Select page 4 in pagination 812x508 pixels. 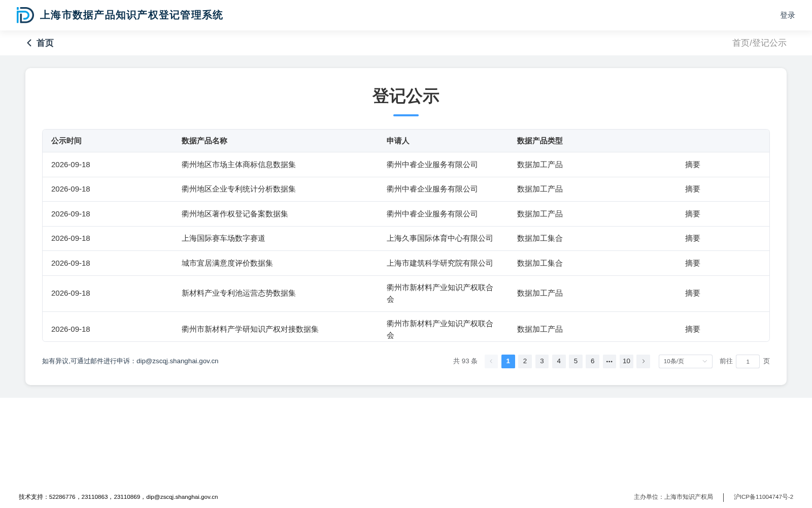click(559, 361)
